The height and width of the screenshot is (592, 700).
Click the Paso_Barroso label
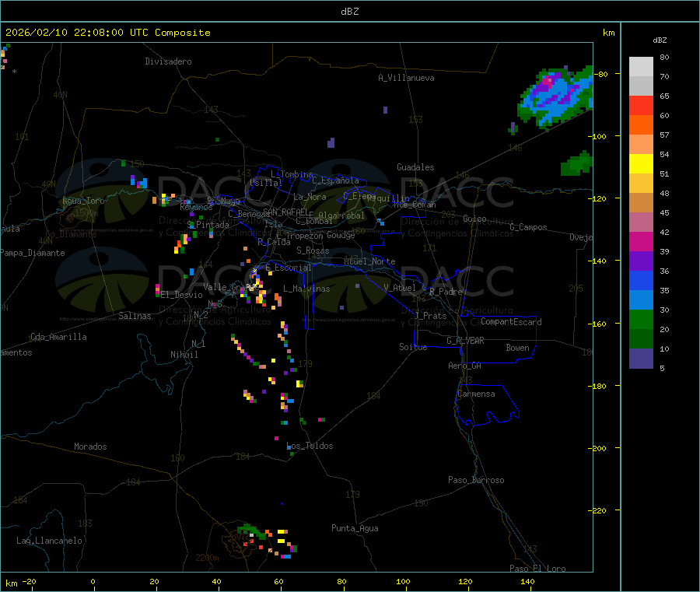[x=476, y=480]
